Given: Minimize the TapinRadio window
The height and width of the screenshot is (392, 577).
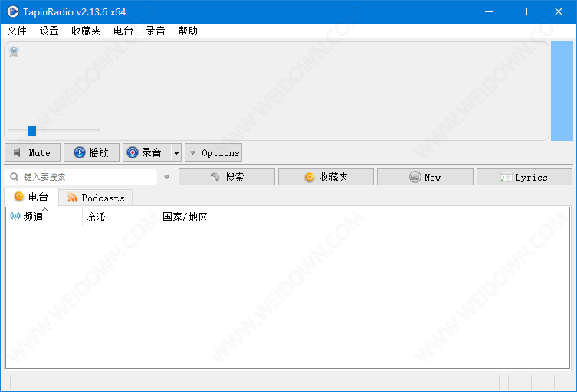Looking at the screenshot, I should pos(489,11).
